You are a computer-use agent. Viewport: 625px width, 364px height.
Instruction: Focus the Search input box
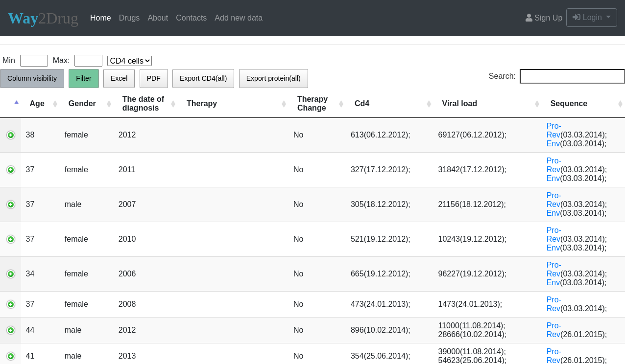(x=572, y=76)
